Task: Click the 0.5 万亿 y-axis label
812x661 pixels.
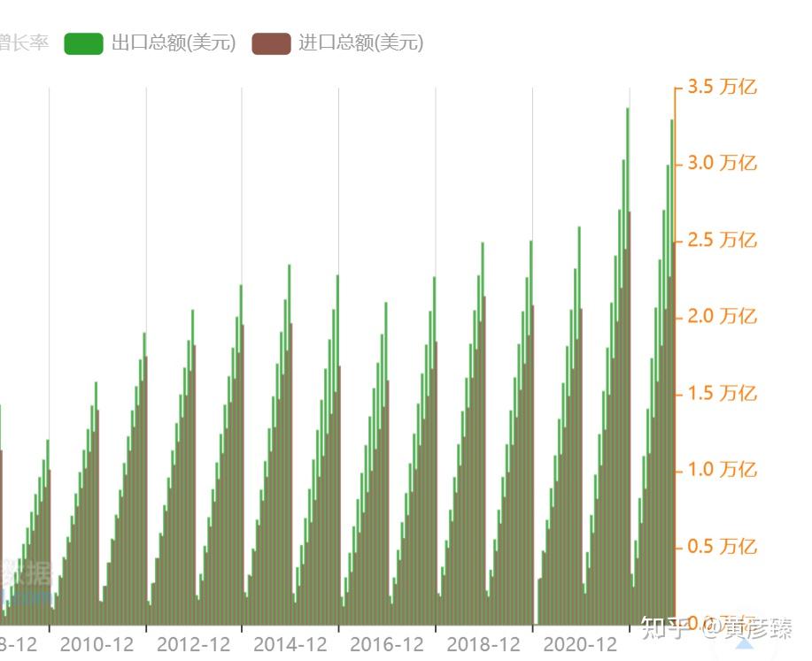Action: click(x=722, y=546)
